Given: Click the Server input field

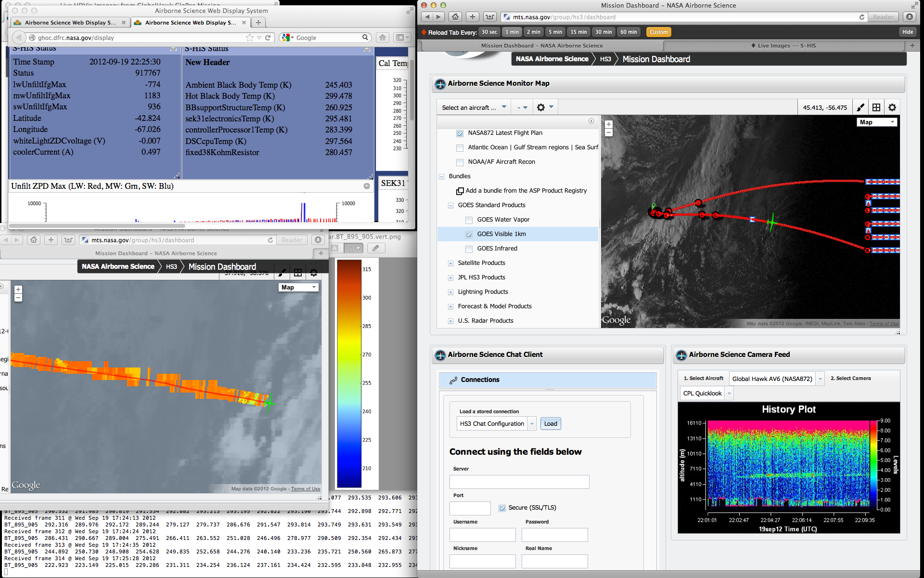Looking at the screenshot, I should [x=519, y=482].
